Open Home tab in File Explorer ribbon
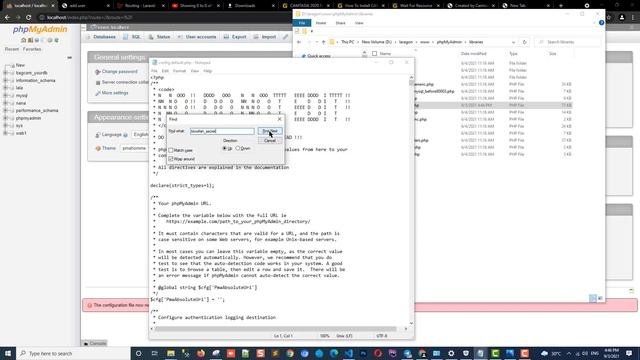Screen dimensions: 640x360 (321, 23)
